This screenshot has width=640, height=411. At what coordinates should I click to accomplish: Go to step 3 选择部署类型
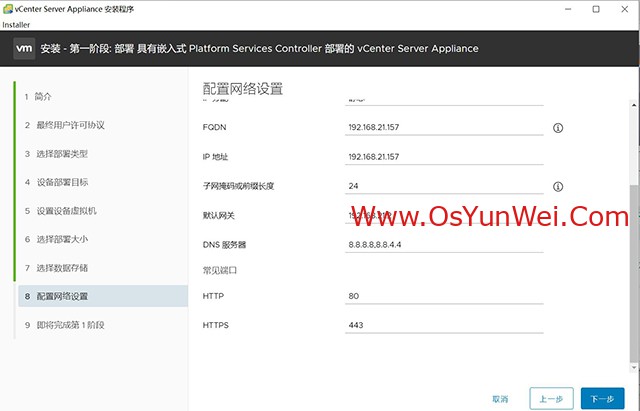(56, 154)
